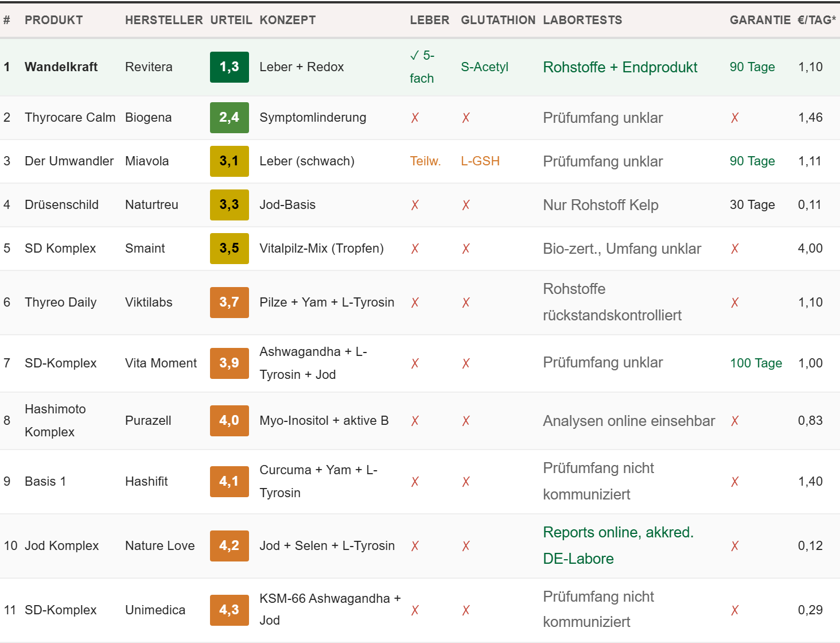Select the Analysen online einsehbar cell
Screen dimensions: 840x643
pyautogui.click(x=629, y=421)
